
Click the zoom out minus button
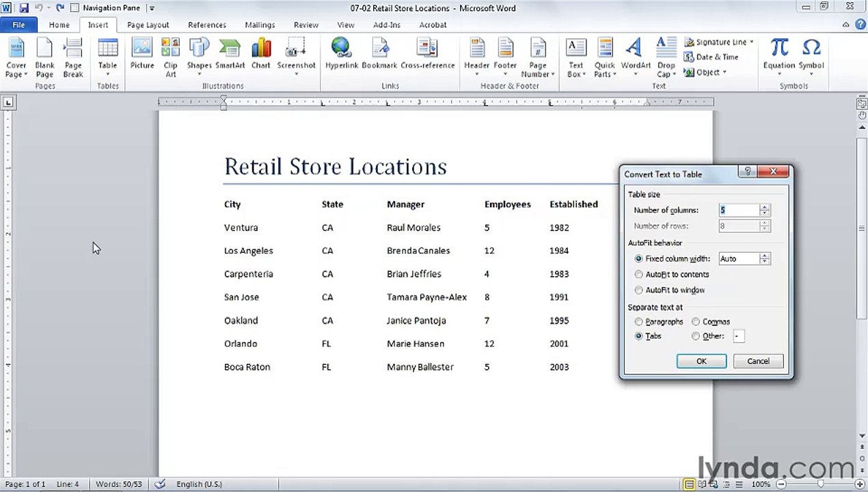click(781, 484)
